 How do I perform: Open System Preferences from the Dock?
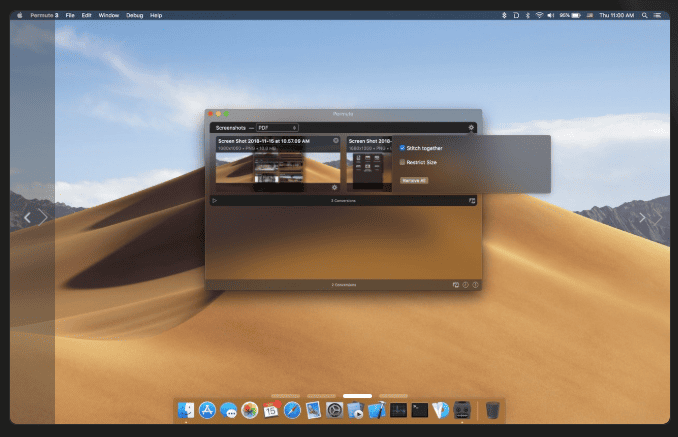click(334, 410)
